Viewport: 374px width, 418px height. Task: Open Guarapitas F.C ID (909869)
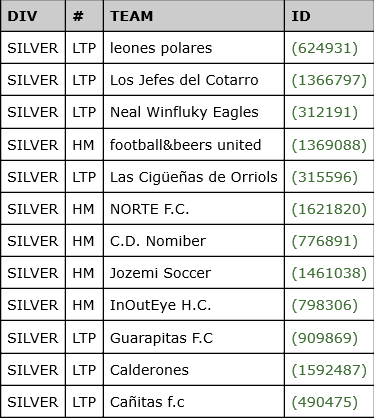(x=325, y=338)
